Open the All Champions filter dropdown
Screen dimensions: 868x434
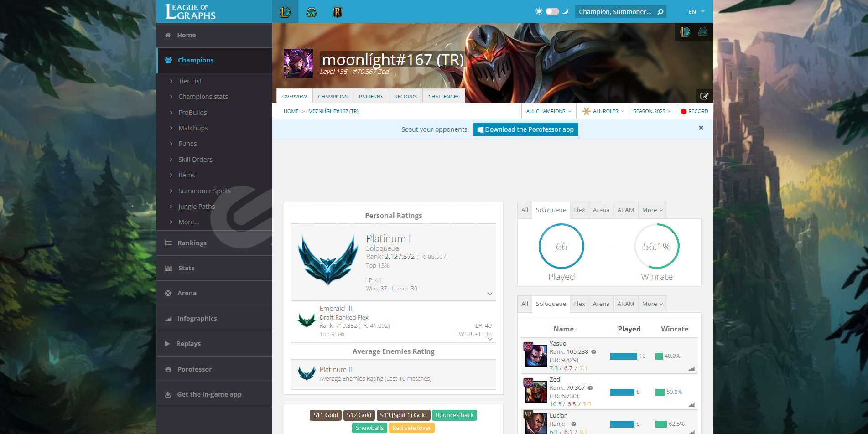[549, 111]
